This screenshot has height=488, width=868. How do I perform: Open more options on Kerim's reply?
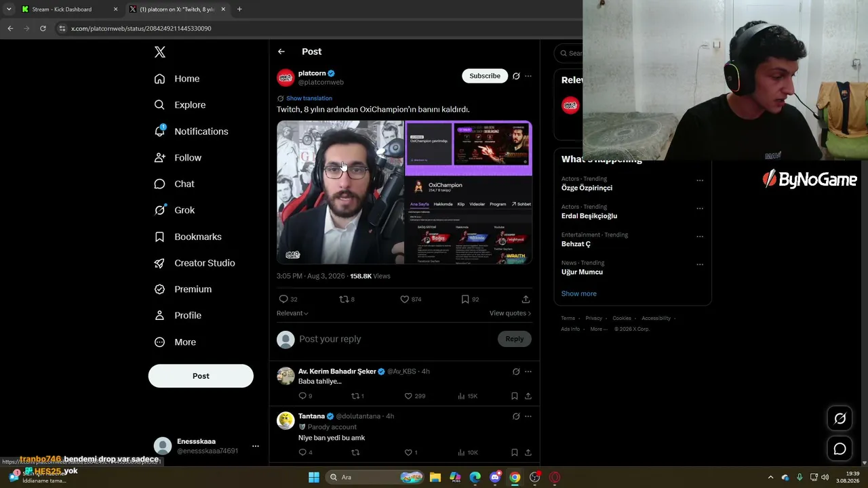pyautogui.click(x=528, y=371)
